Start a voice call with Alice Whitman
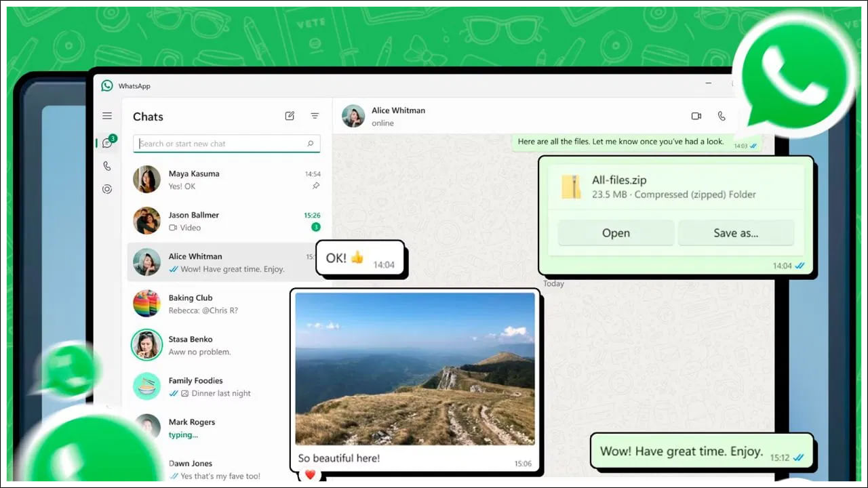Viewport: 868px width, 488px height. pyautogui.click(x=722, y=116)
